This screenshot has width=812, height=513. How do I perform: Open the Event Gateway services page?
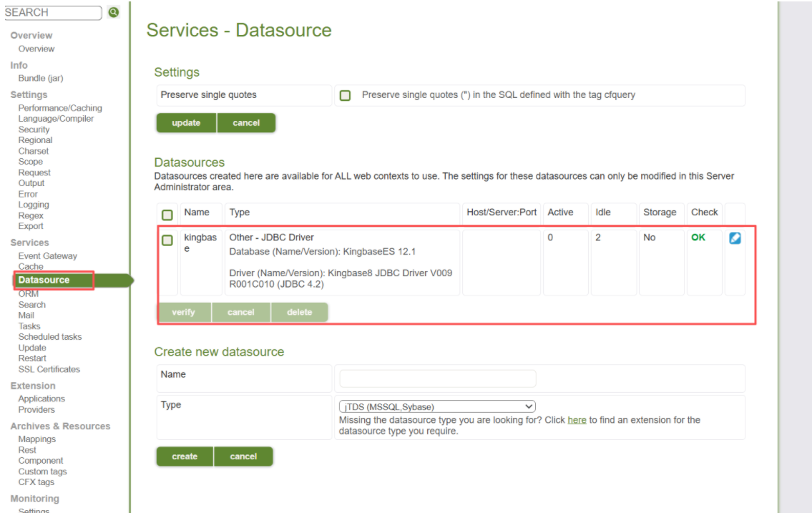48,255
